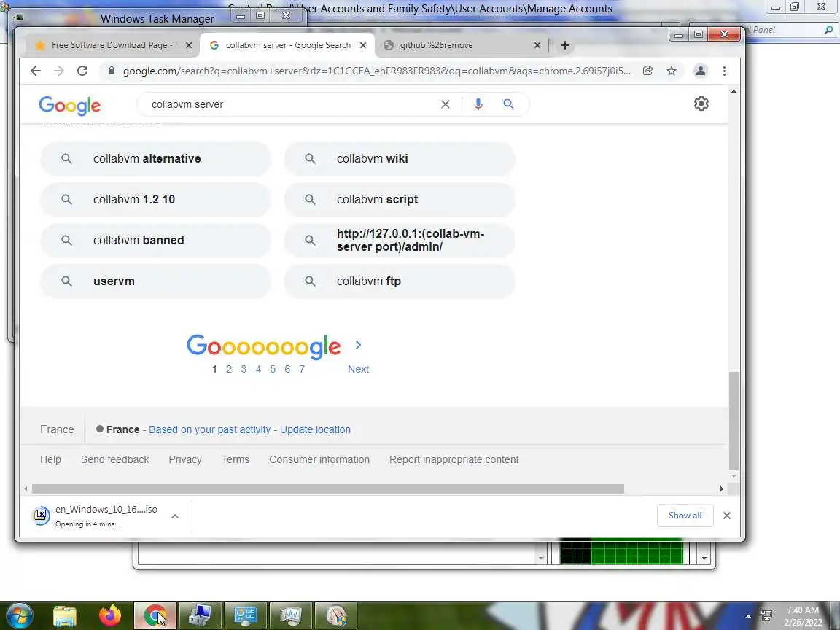Click the address bar URL field
Screen dimensions: 840x630
[376, 71]
